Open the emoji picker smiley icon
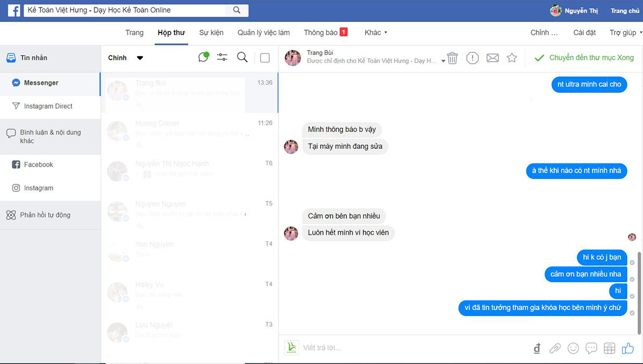643x364 pixels. click(573, 348)
